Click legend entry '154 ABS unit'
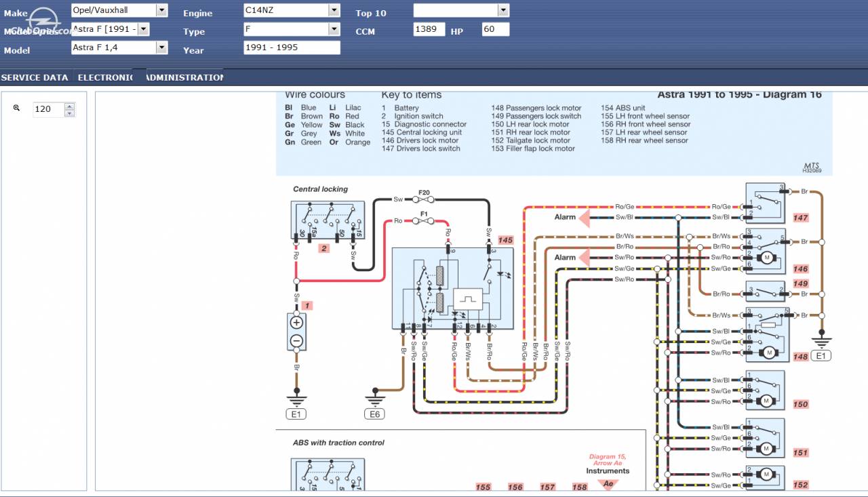The image size is (868, 497). click(x=623, y=108)
